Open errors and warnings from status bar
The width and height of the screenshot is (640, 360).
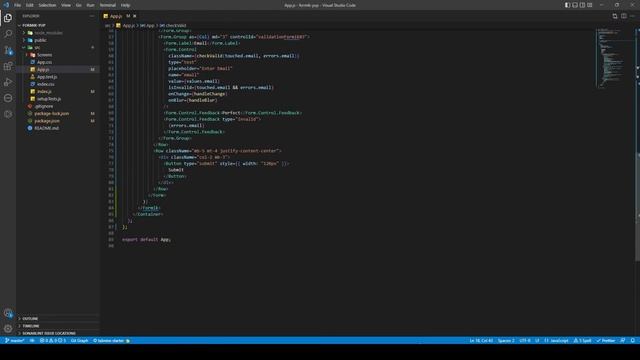pos(53,340)
